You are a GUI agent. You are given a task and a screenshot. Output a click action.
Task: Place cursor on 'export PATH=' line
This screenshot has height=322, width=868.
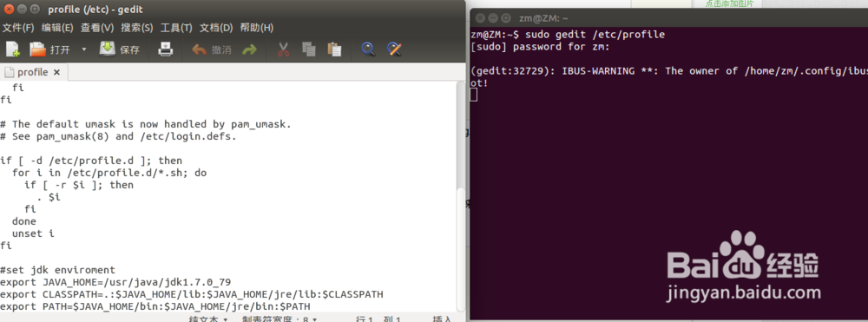pyautogui.click(x=155, y=306)
